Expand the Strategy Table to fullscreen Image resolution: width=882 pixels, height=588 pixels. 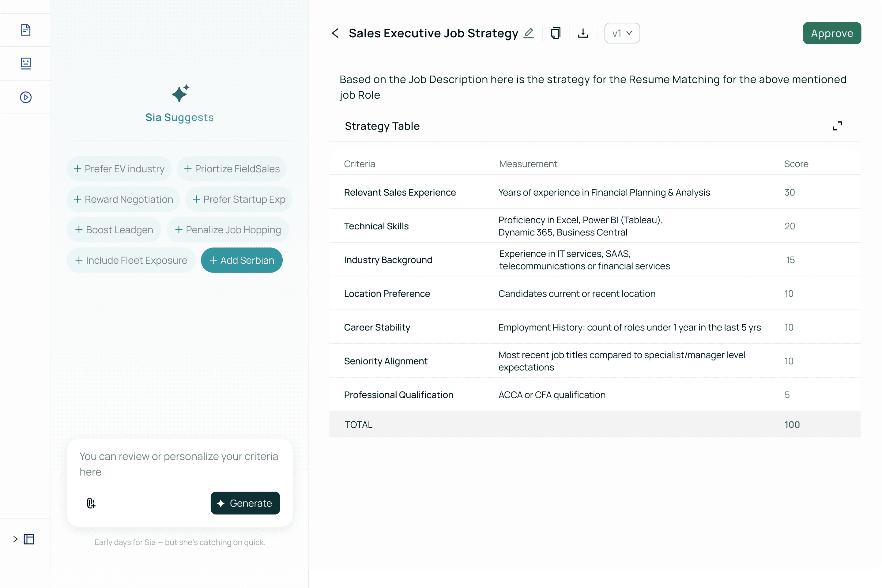(837, 126)
